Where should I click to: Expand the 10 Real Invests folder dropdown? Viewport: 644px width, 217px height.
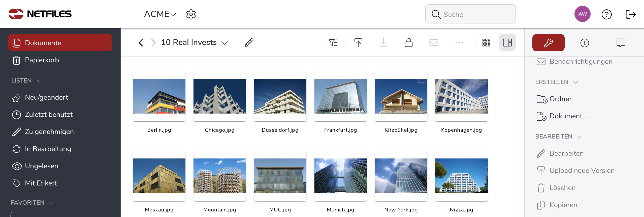coord(224,43)
